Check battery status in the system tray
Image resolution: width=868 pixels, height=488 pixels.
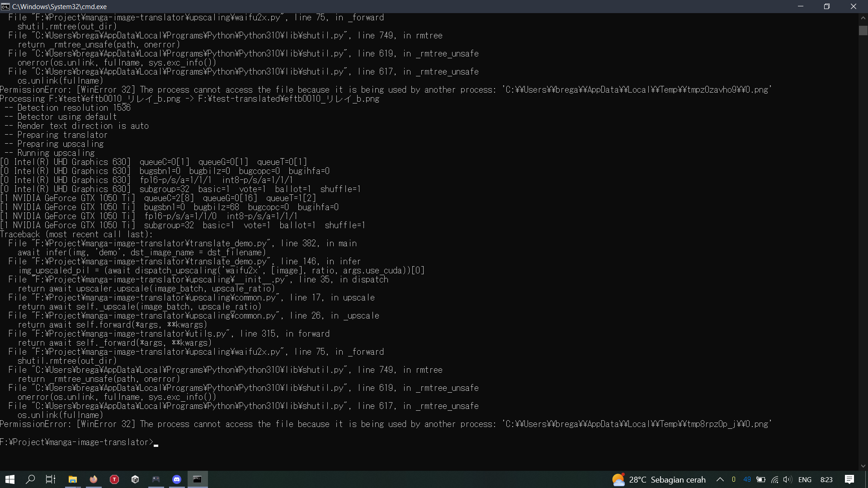pyautogui.click(x=760, y=480)
